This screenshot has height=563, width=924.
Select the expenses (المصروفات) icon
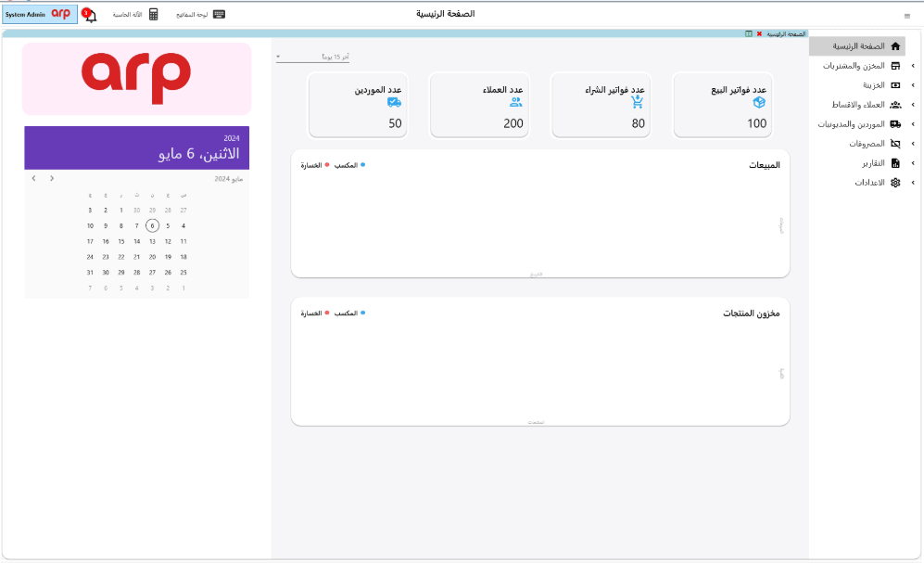(895, 144)
